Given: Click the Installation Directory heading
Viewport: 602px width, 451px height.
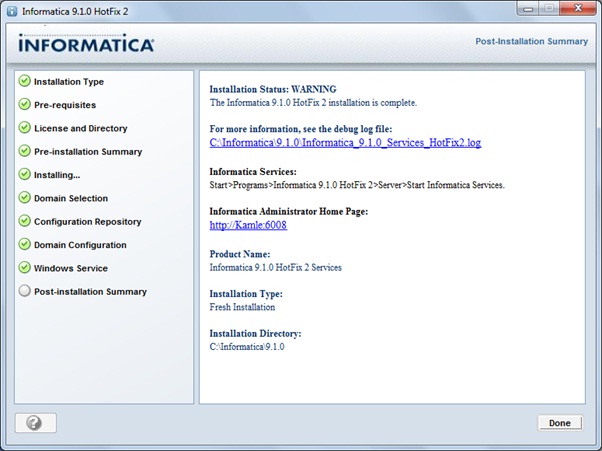Looking at the screenshot, I should 255,334.
